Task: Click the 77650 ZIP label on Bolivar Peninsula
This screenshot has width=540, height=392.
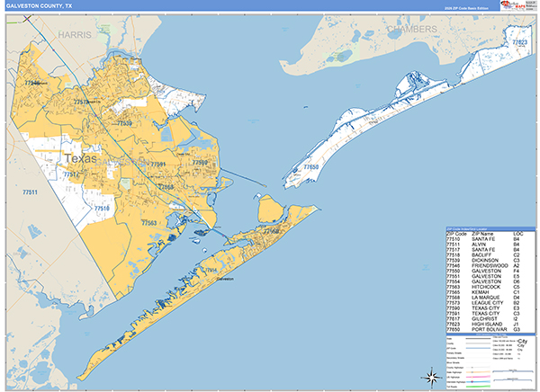Action: point(311,167)
